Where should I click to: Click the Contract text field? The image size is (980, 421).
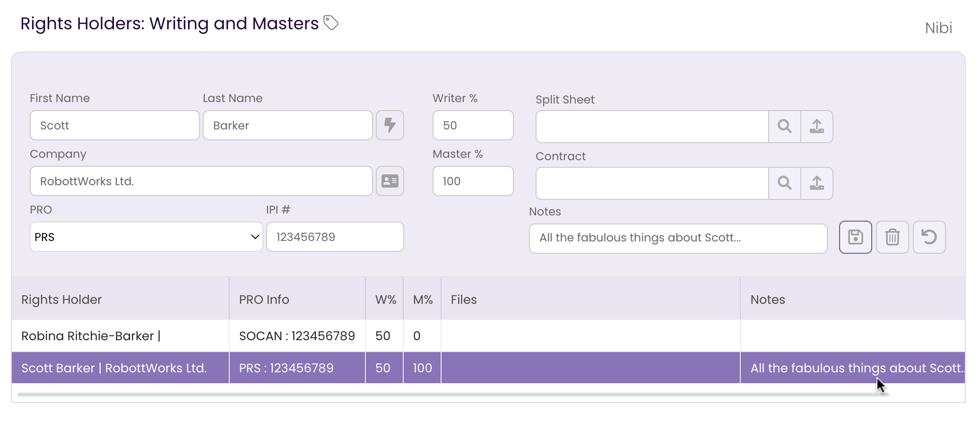click(x=652, y=183)
